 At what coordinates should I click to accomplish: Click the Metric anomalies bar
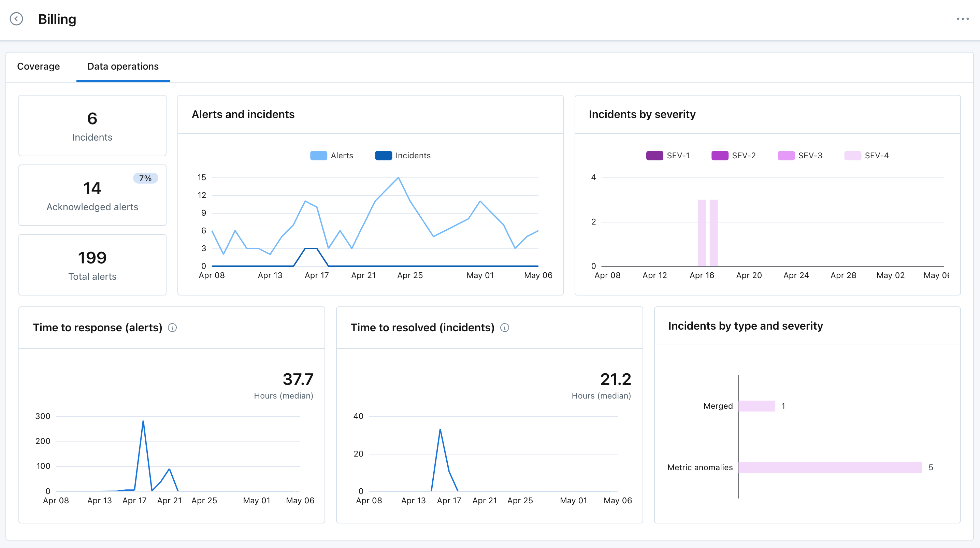click(830, 467)
